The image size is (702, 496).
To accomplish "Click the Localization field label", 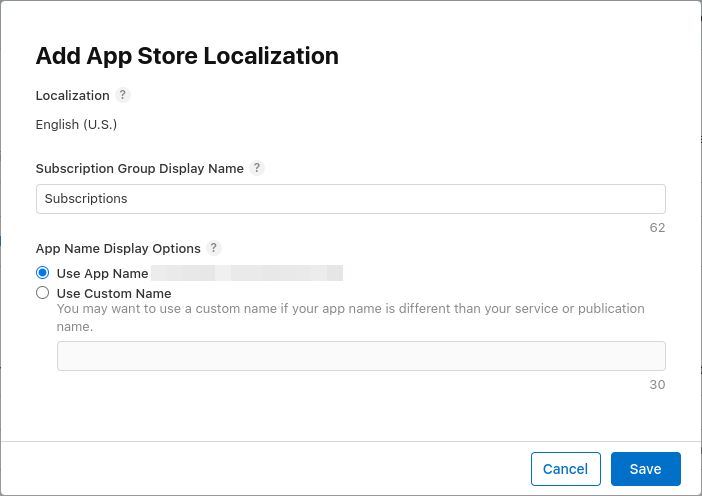I will click(72, 95).
